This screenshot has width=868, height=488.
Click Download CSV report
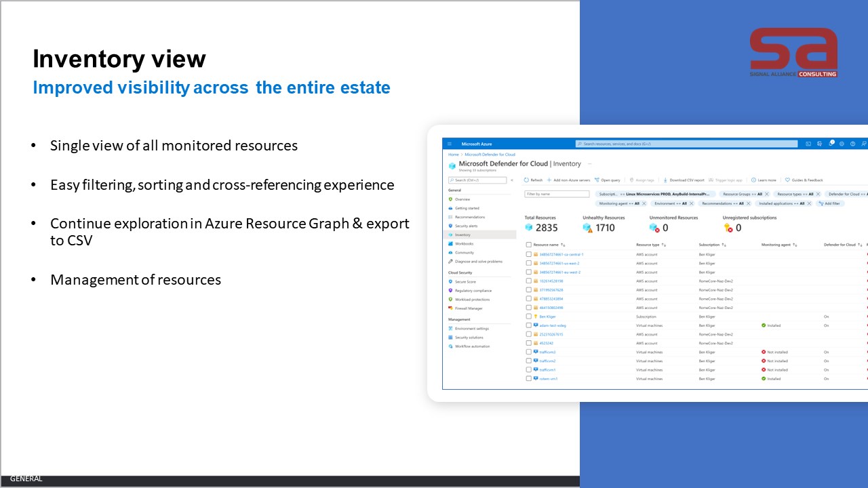pyautogui.click(x=684, y=180)
